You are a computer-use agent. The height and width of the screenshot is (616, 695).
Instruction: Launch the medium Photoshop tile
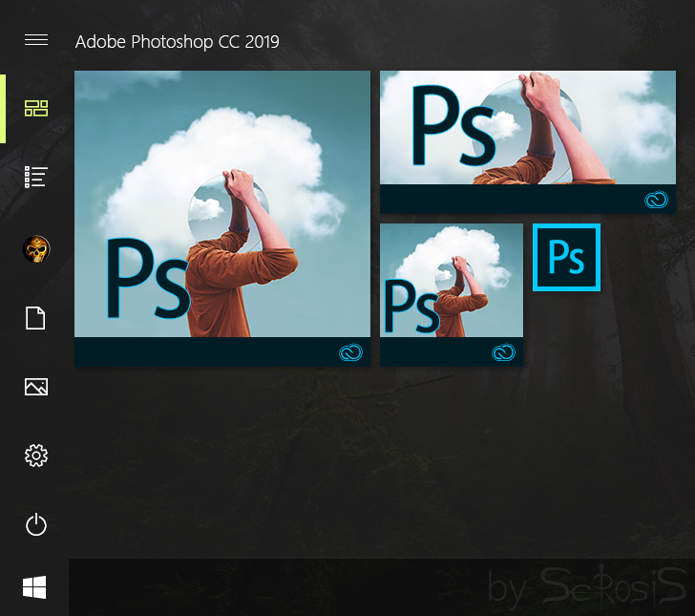(452, 295)
